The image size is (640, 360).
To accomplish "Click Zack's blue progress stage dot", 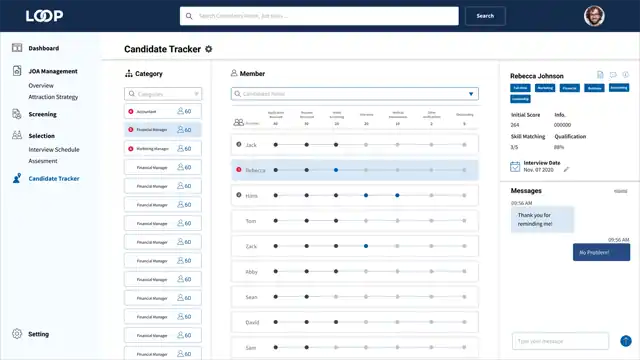I will 366,246.
